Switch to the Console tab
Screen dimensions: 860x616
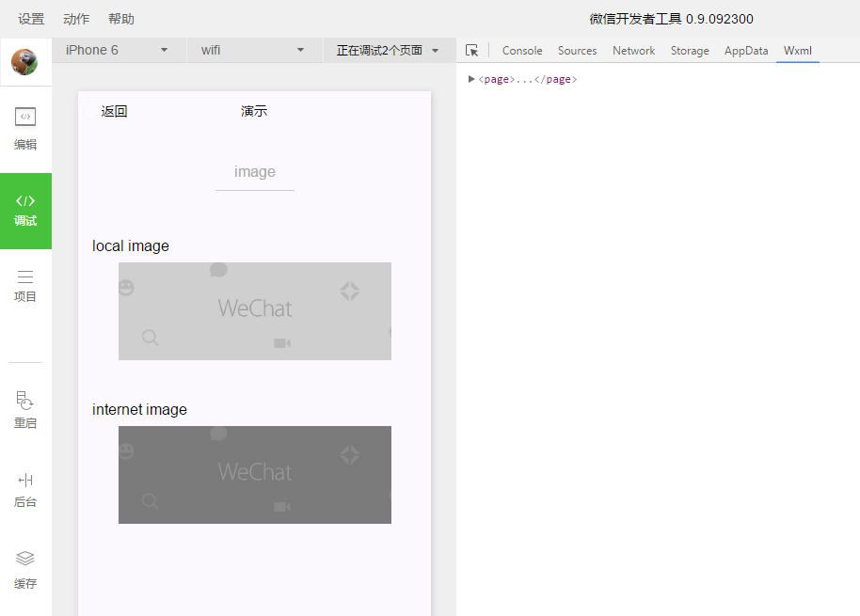(x=522, y=51)
